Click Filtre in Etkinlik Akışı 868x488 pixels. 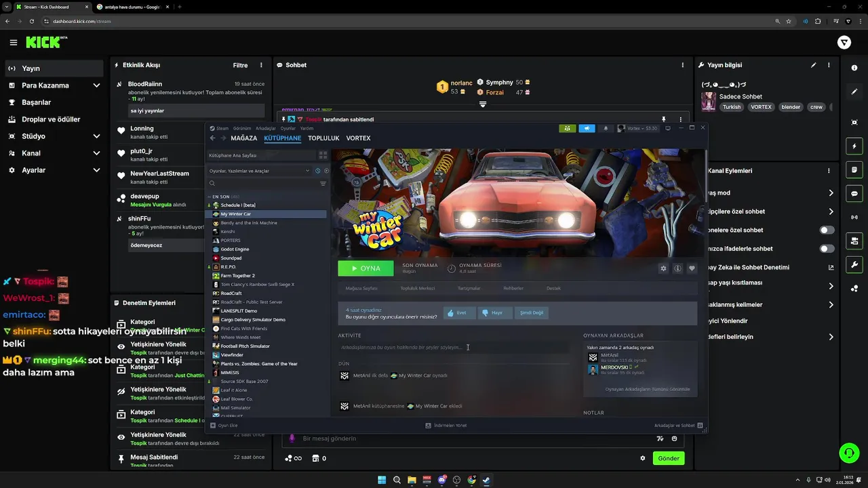[x=240, y=65]
